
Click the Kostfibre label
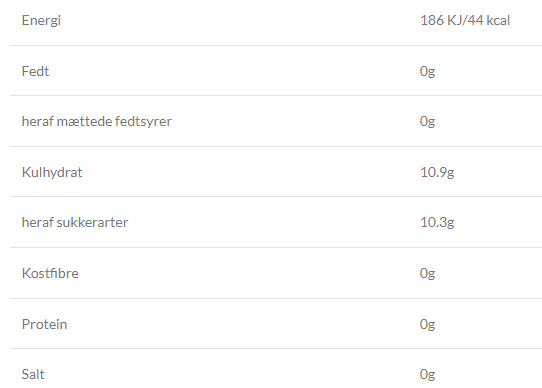(x=50, y=273)
